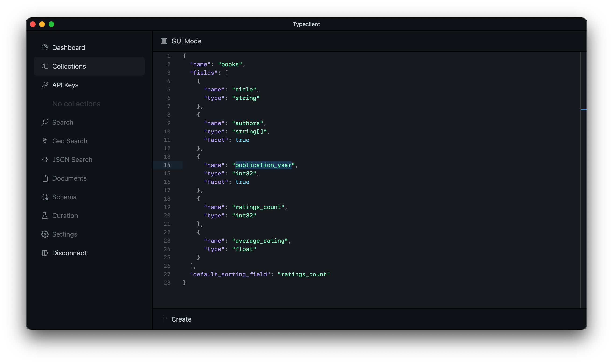Toggle facet true on authors field
Image resolution: width=613 pixels, height=364 pixels.
[242, 140]
